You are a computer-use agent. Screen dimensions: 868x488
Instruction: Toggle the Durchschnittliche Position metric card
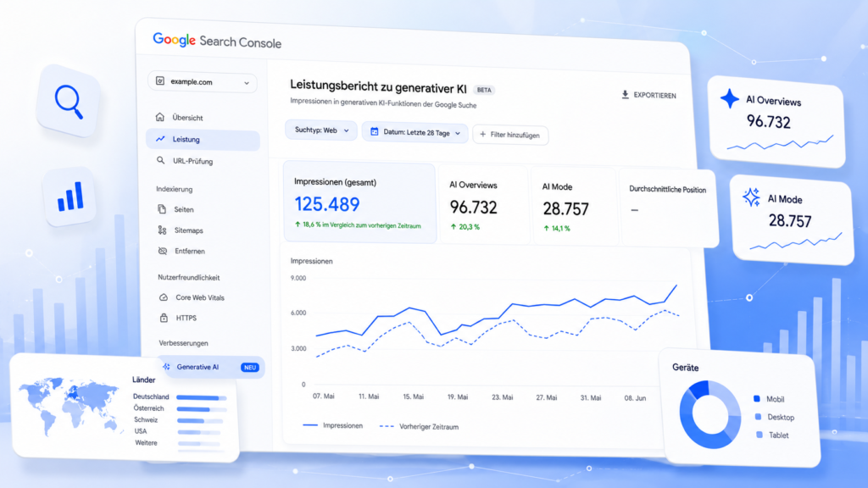[669, 208]
